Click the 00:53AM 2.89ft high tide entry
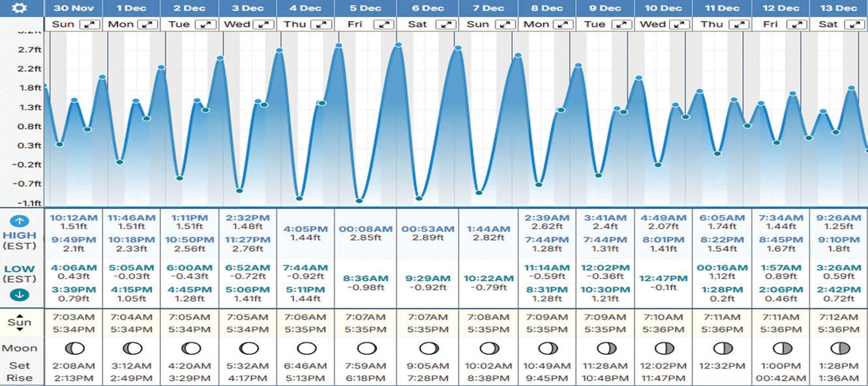 428,233
